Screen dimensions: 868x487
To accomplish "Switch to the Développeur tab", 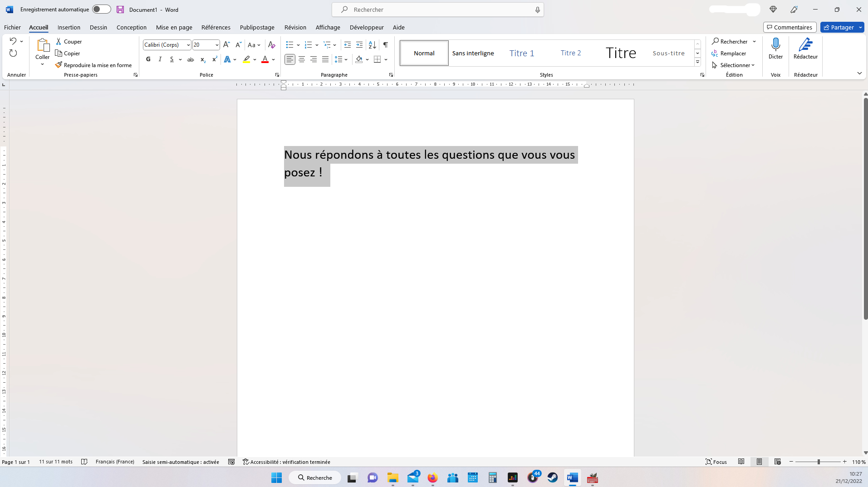I will [x=367, y=27].
